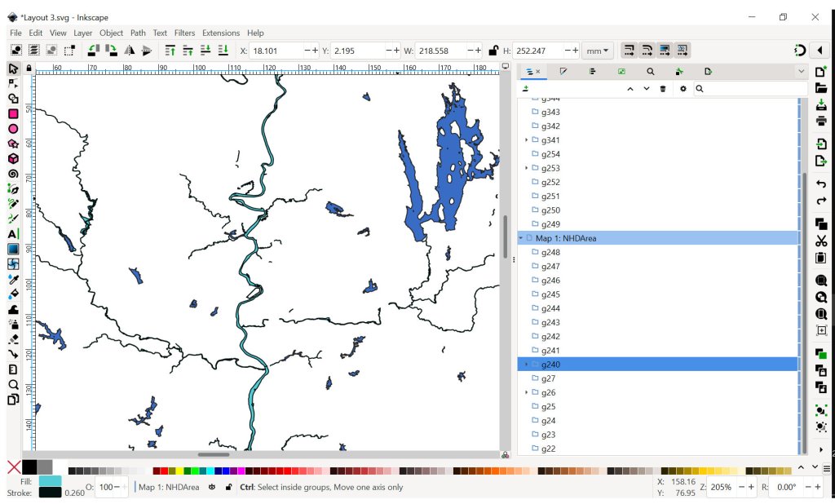
Task: Flip selection horizontally
Action: (x=129, y=51)
